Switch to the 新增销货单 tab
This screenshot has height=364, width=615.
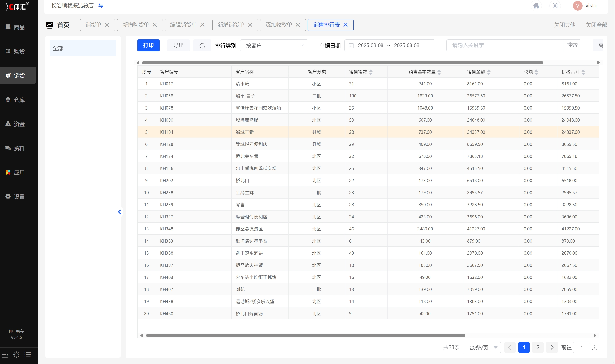[x=231, y=25]
